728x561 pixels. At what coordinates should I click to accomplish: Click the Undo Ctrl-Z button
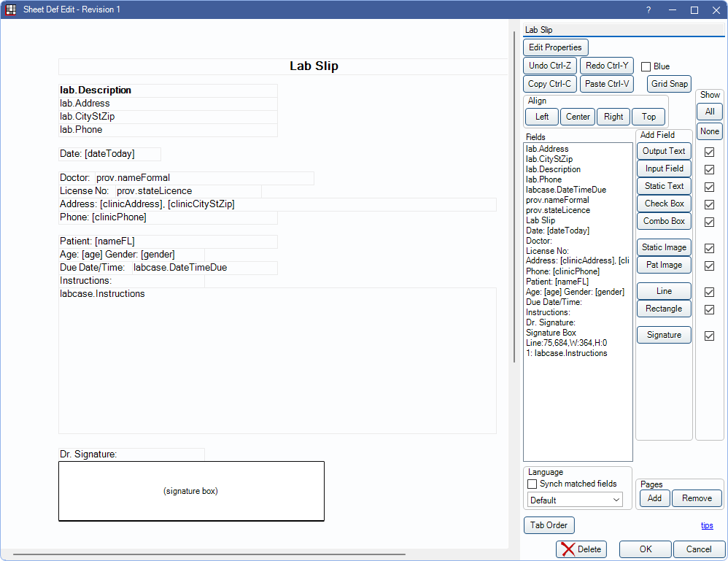click(550, 66)
